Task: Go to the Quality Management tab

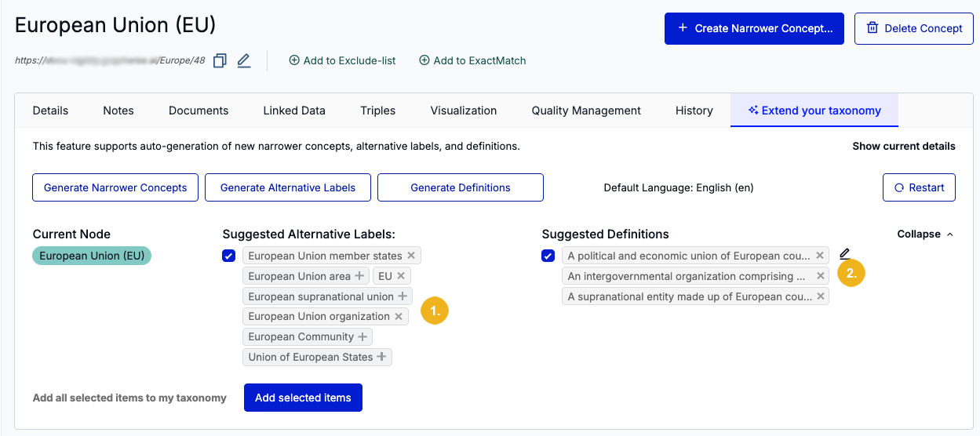Action: coord(586,111)
